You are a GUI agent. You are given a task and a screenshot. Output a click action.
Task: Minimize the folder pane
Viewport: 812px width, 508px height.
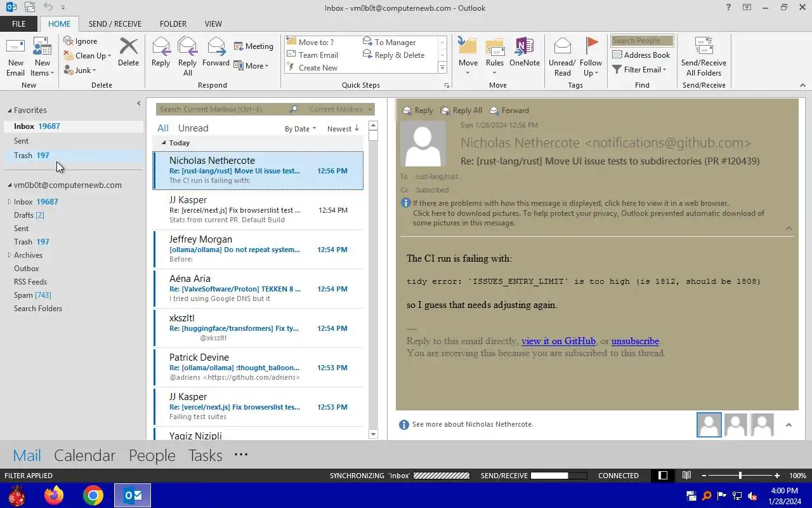point(138,104)
